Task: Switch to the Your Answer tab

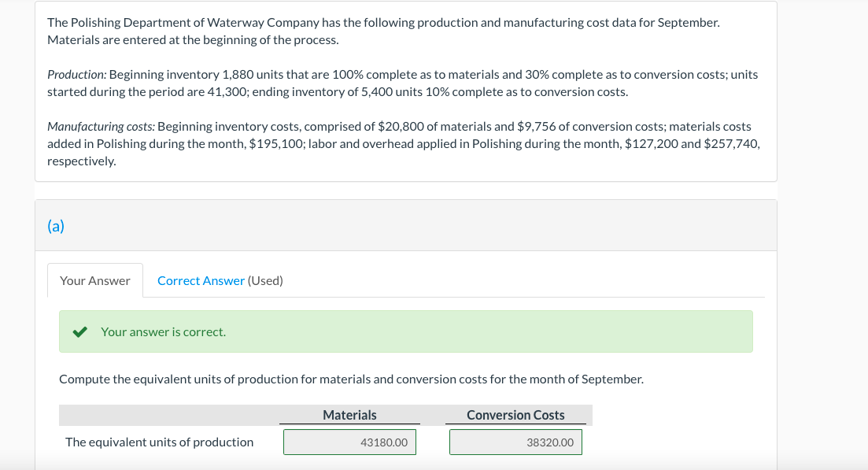Action: [94, 280]
